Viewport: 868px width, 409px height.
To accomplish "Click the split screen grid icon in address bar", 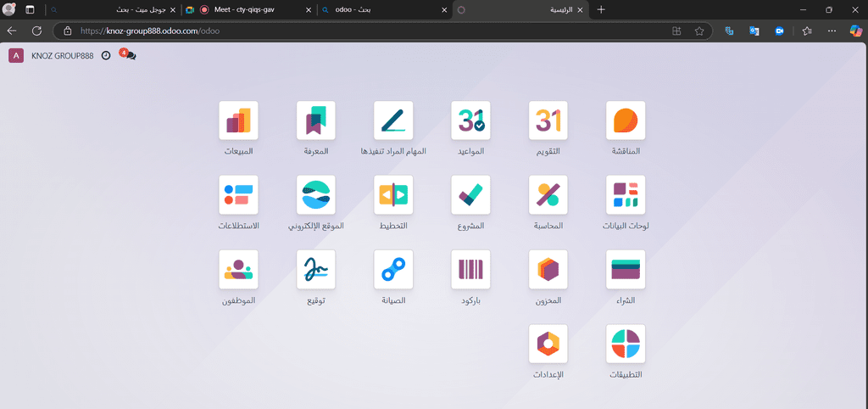I will pos(676,31).
